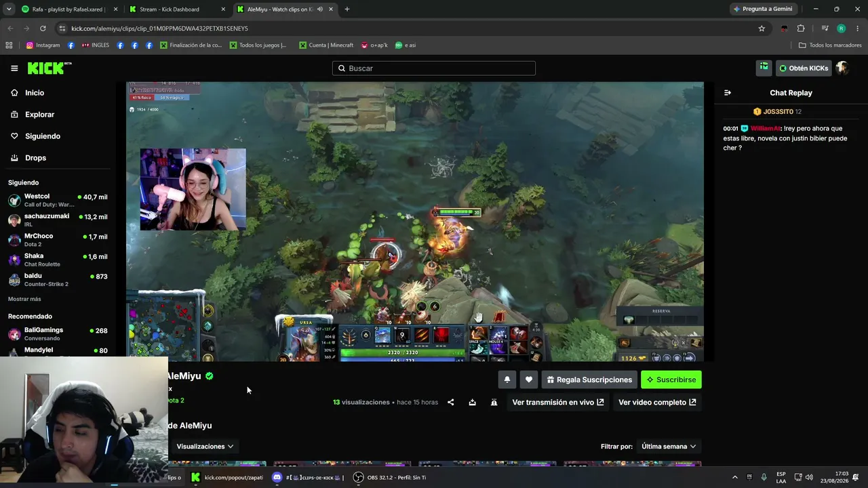Open the Kick hamburger menu
Image resolution: width=868 pixels, height=488 pixels.
[14, 68]
